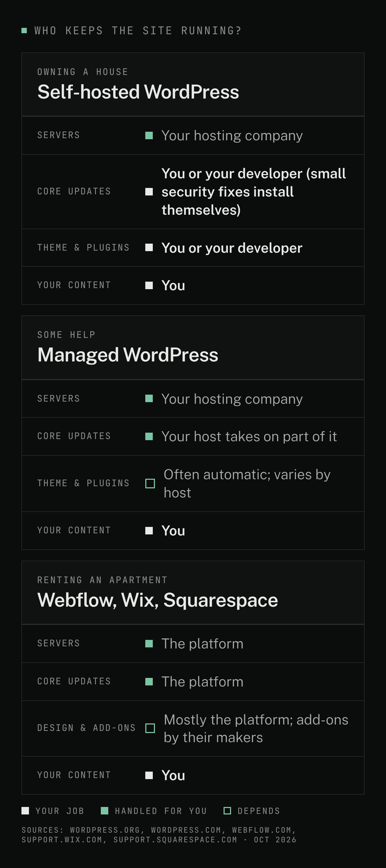
Task: Click the white 'Your job' legend swatch
Action: pyautogui.click(x=25, y=811)
